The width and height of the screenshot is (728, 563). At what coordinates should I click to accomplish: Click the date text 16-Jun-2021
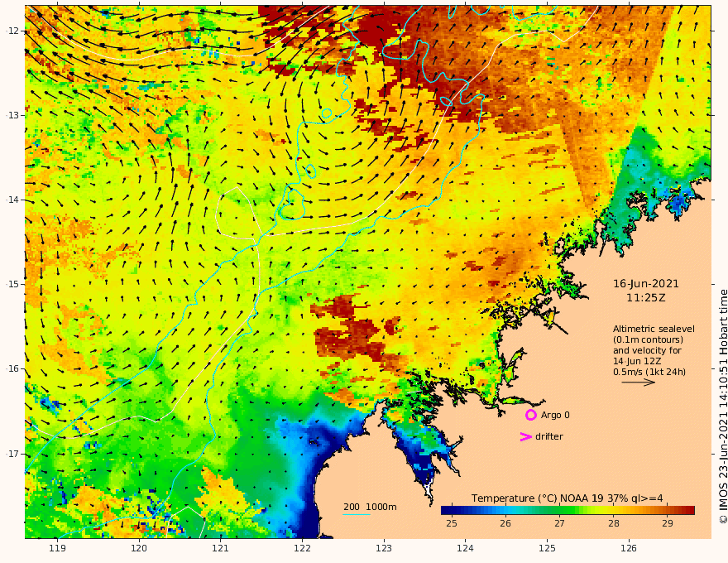point(646,283)
